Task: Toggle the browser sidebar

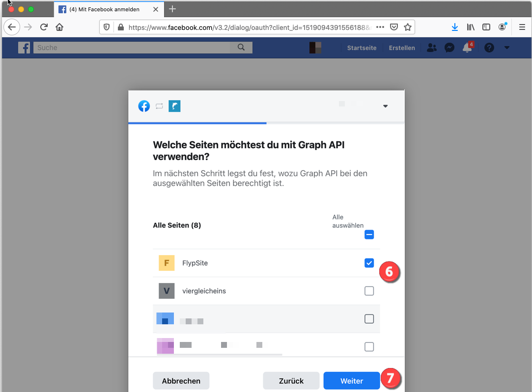Action: 486,27
